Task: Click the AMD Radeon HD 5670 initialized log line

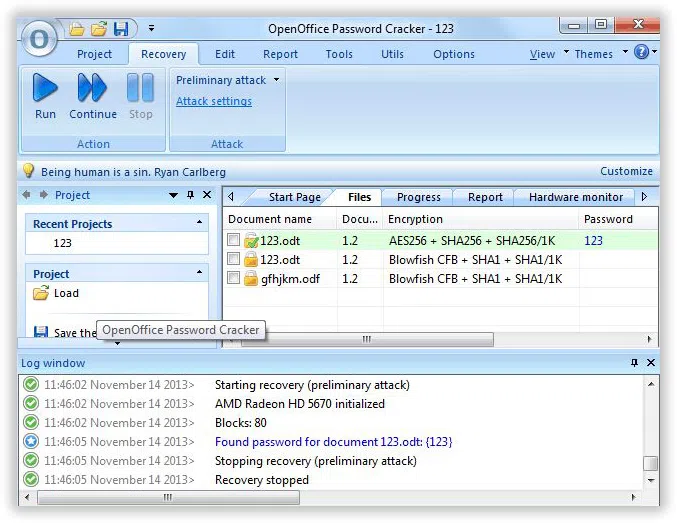Action: pyautogui.click(x=300, y=404)
